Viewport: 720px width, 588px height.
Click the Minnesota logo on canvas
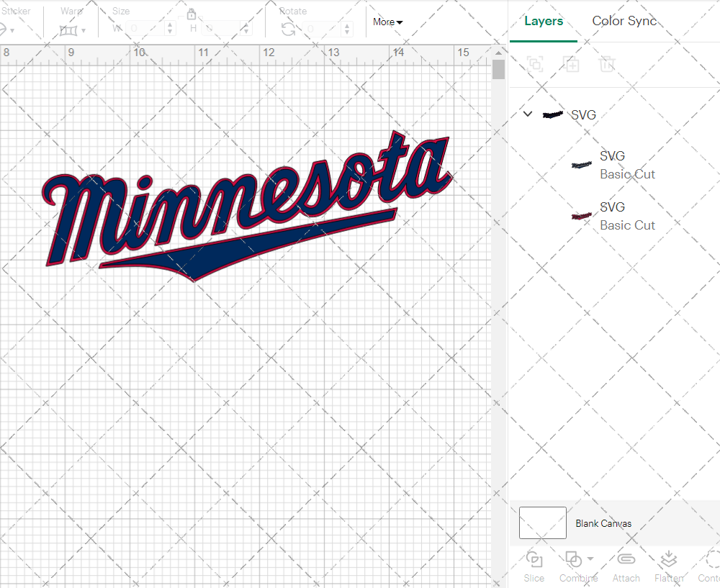tap(248, 207)
